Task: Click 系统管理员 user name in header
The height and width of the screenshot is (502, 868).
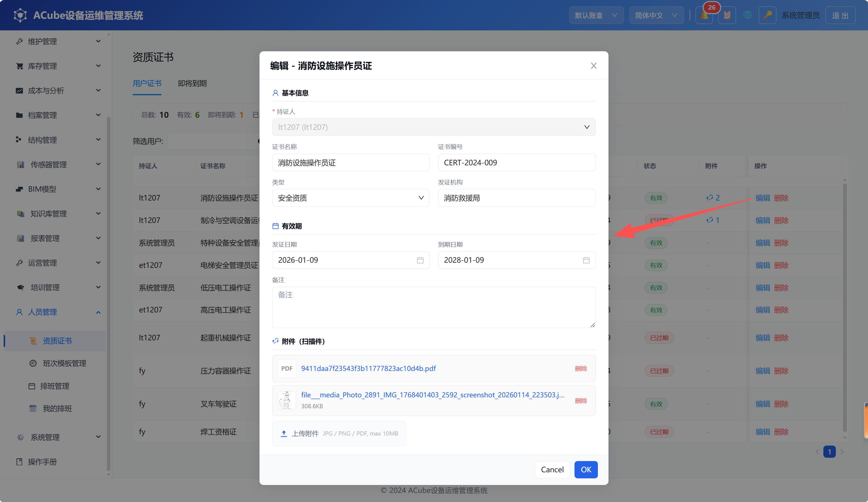Action: point(801,15)
